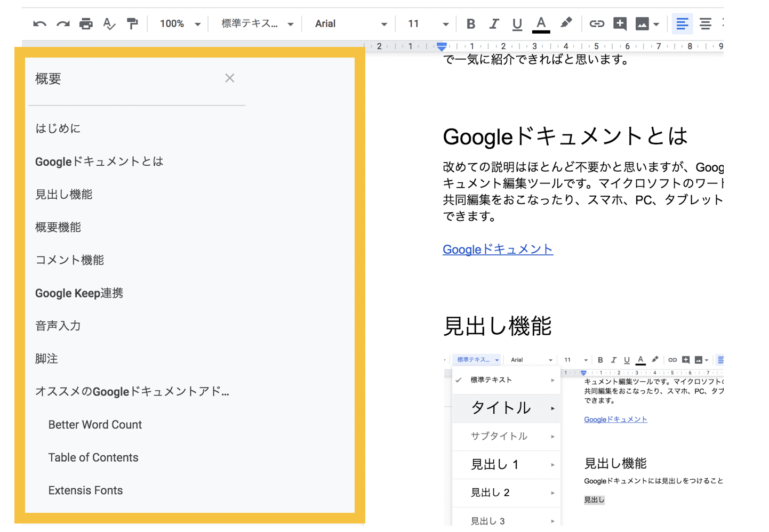This screenshot has width=769, height=532.
Task: Toggle Bold formatting
Action: (470, 24)
